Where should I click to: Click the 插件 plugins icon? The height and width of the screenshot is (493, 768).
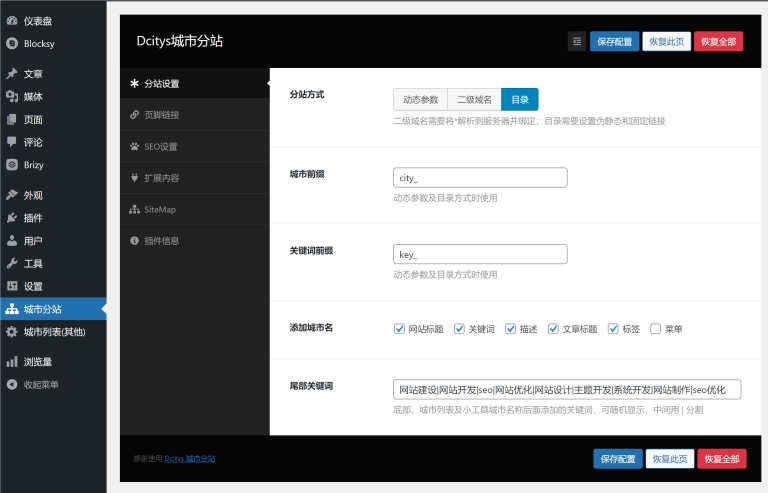12,218
